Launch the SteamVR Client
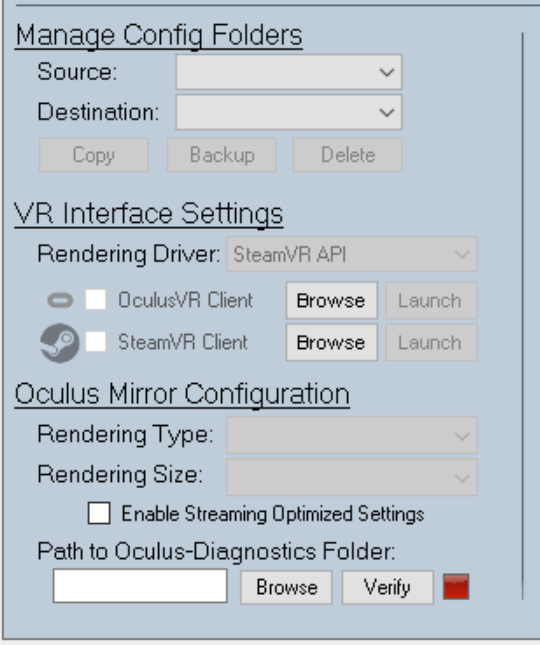This screenshot has width=540, height=645. tap(431, 343)
